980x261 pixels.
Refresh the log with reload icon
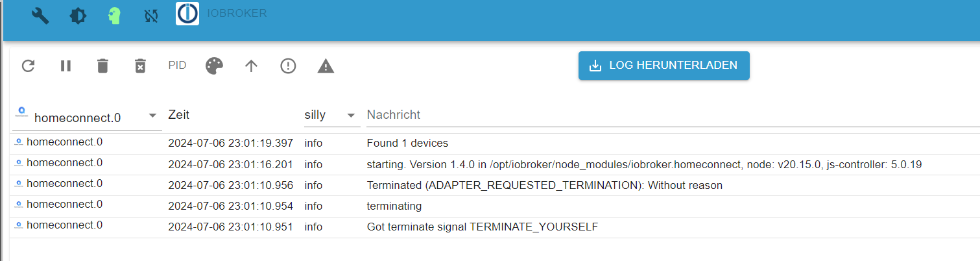[x=28, y=66]
